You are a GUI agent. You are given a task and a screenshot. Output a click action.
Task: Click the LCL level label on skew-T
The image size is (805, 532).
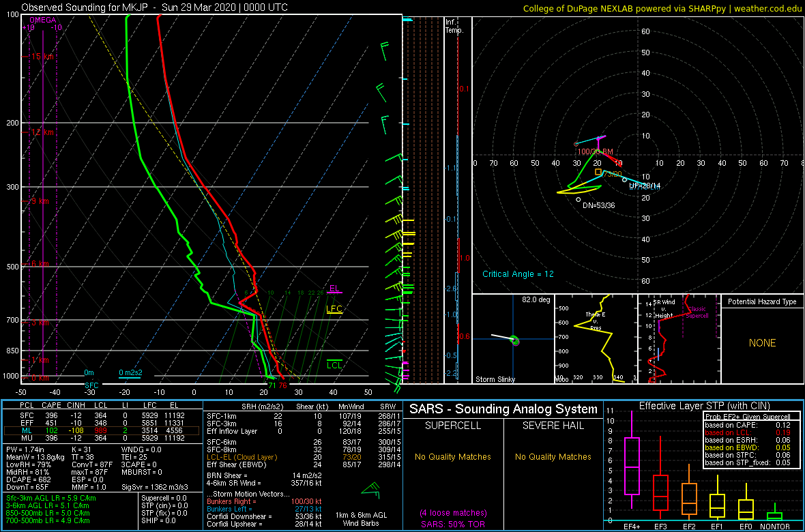tap(335, 365)
